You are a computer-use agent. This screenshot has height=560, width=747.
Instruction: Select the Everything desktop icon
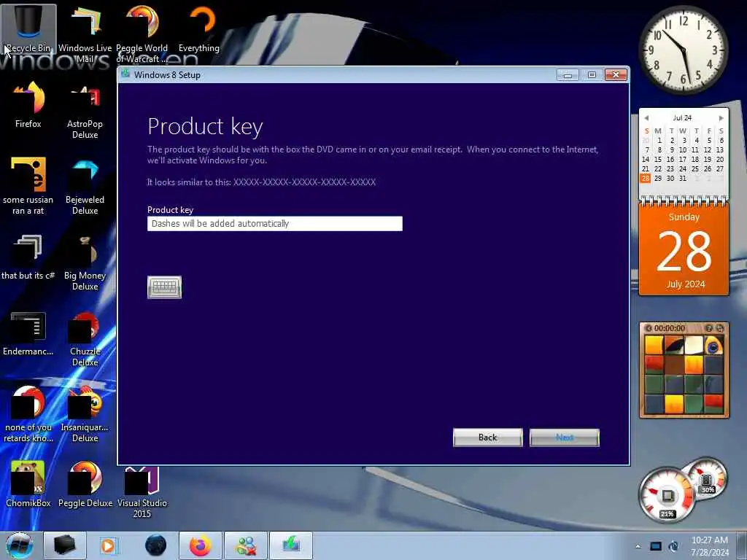click(199, 28)
